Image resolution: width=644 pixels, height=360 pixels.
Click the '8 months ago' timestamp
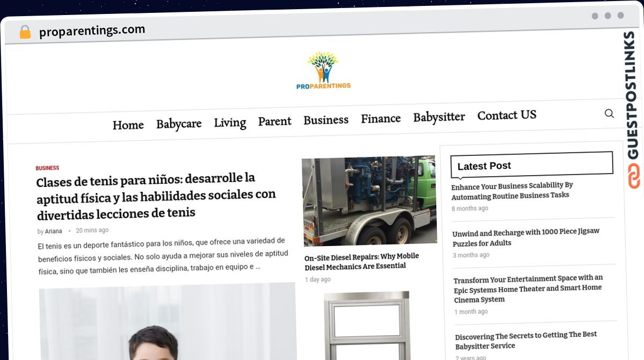pyautogui.click(x=470, y=208)
